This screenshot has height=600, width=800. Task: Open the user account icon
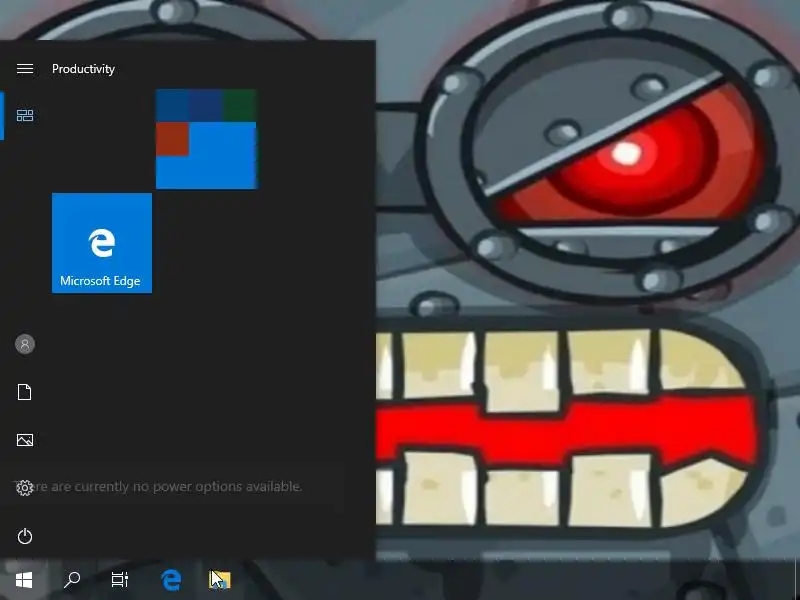24,344
